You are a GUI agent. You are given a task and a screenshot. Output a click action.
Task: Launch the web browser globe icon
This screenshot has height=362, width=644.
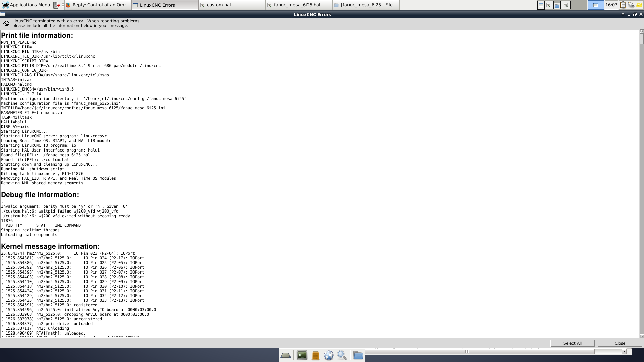point(329,355)
